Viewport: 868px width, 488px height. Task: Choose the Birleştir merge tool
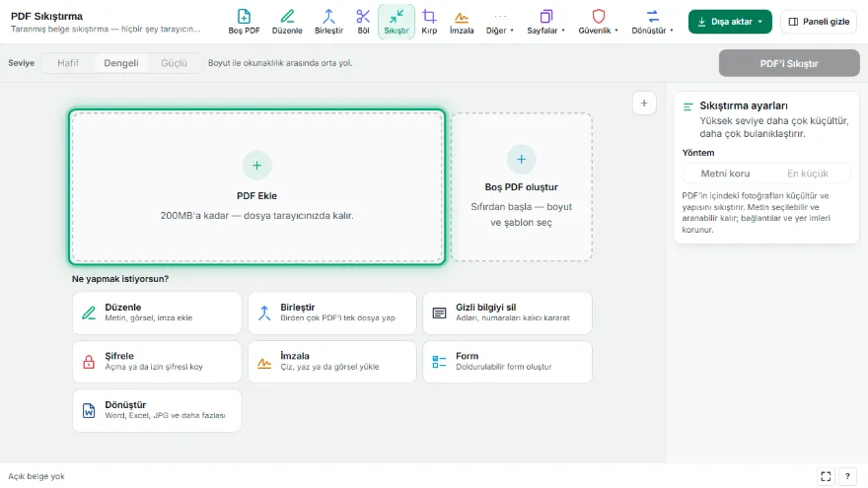pos(328,22)
